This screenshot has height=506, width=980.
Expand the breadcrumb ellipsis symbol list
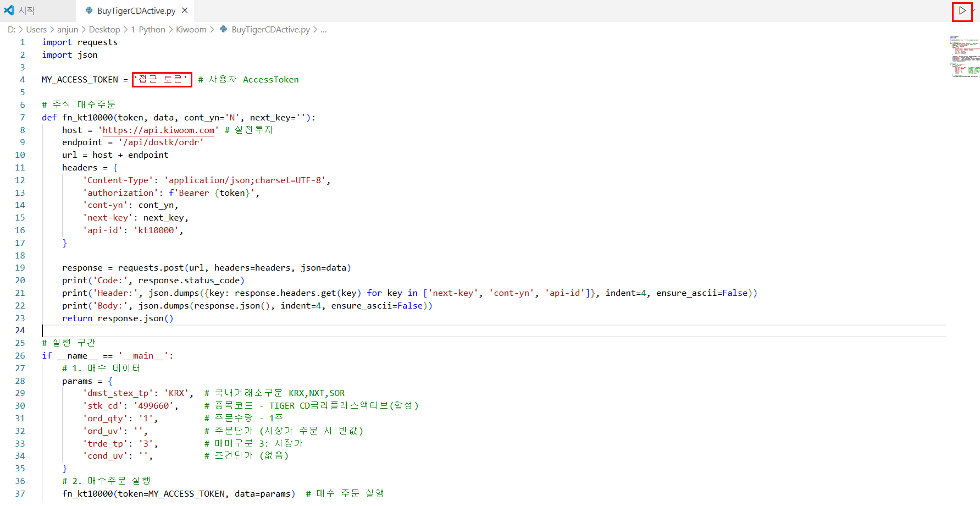pos(324,30)
